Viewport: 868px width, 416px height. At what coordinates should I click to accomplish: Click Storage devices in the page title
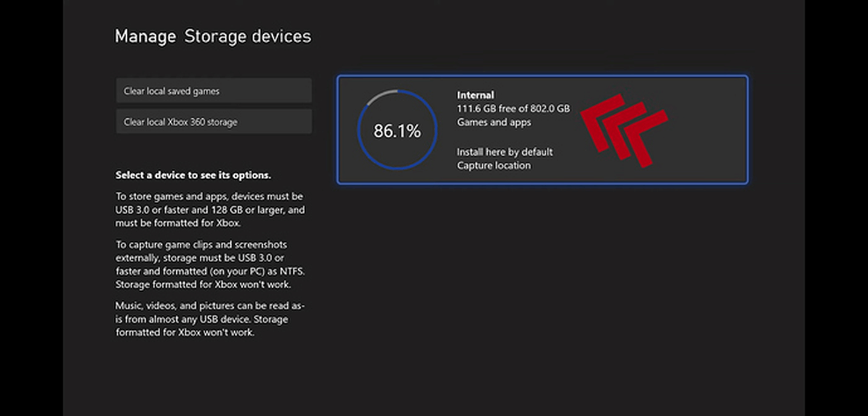click(x=247, y=37)
